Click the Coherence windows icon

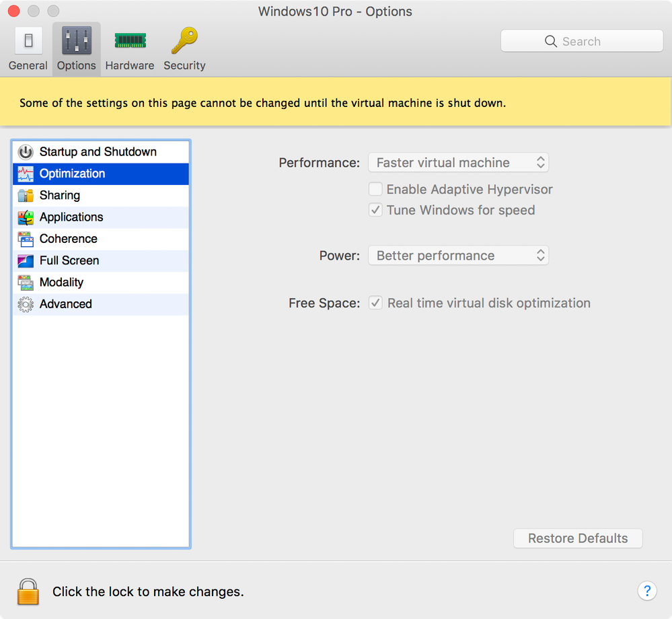coord(26,240)
